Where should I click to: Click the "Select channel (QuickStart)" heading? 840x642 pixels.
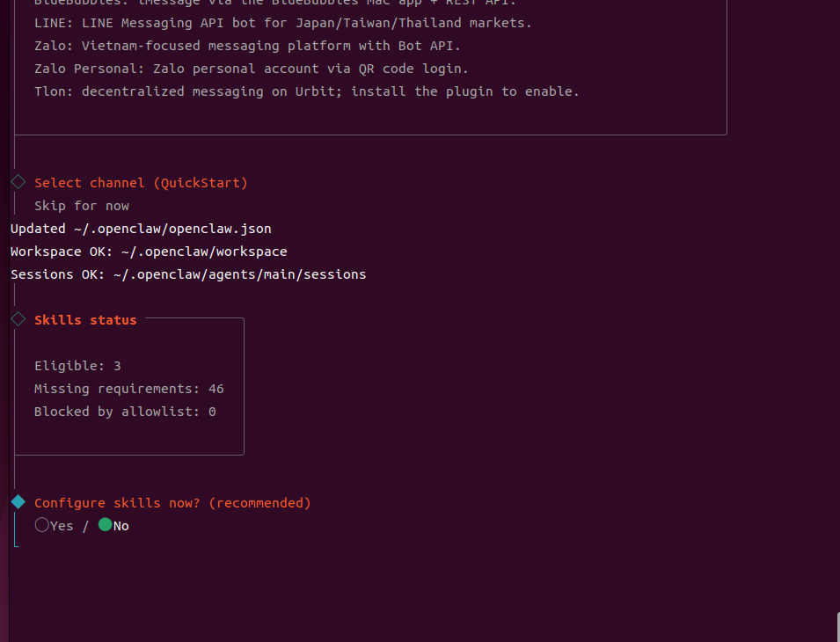point(141,183)
